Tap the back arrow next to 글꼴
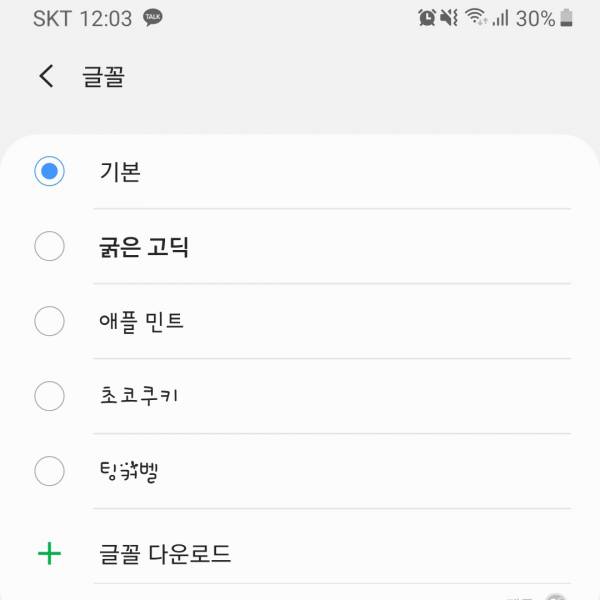The width and height of the screenshot is (600, 600). click(x=46, y=77)
